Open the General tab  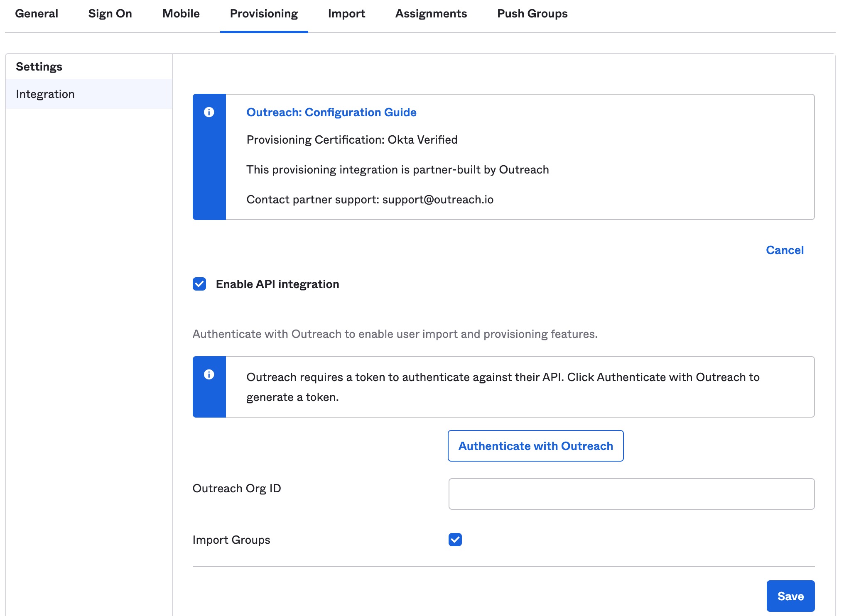click(37, 14)
